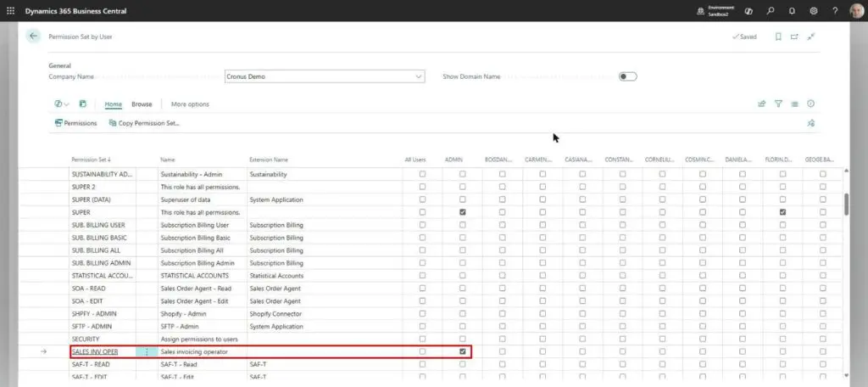Open the Browse tab

click(142, 104)
